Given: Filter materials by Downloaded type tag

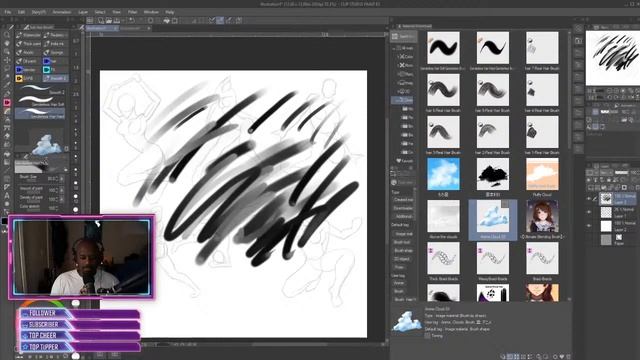Looking at the screenshot, I should 403,208.
